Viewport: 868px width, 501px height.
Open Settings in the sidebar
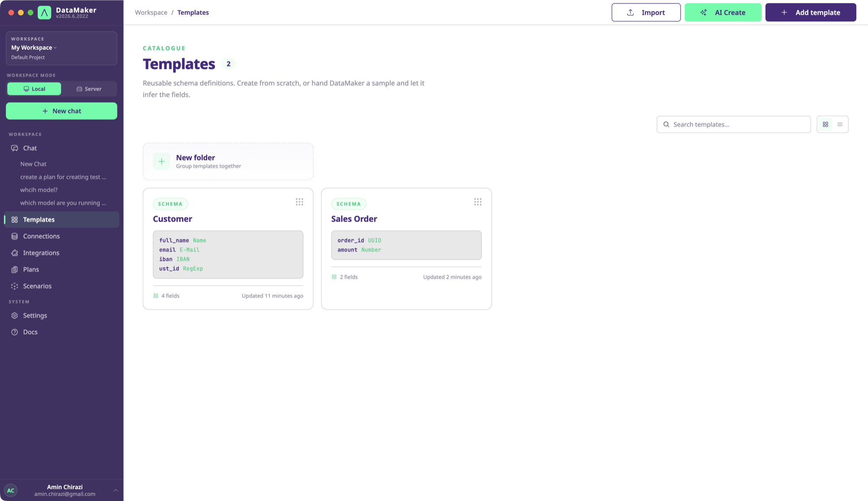(62, 316)
